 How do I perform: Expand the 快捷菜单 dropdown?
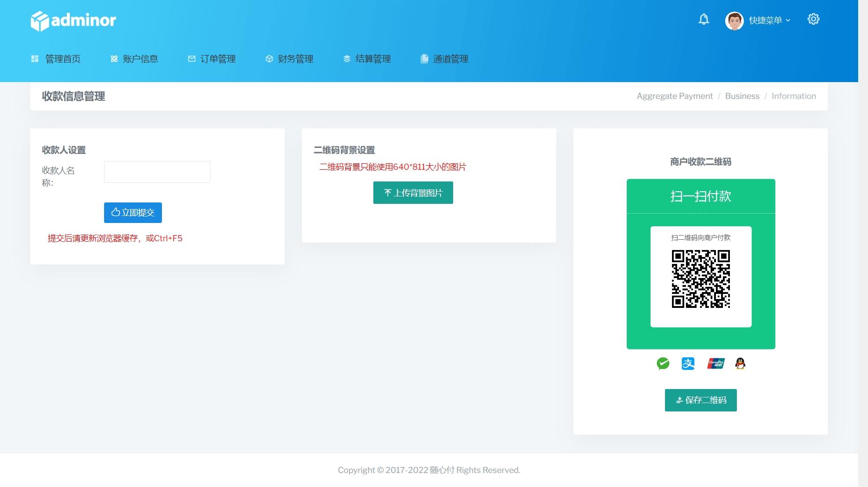pyautogui.click(x=770, y=21)
